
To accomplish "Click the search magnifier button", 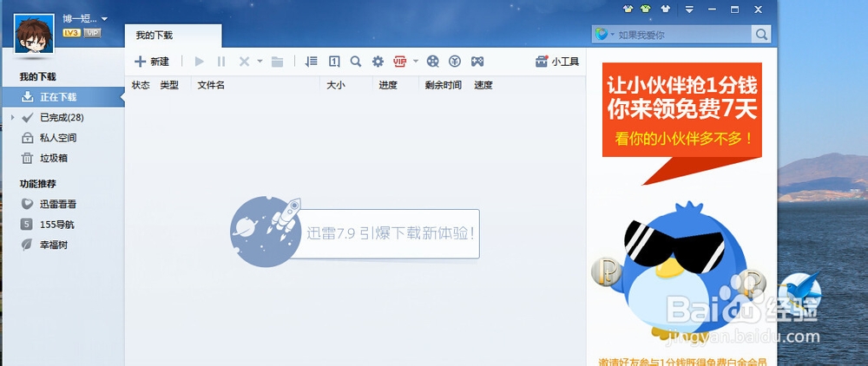I will [761, 35].
